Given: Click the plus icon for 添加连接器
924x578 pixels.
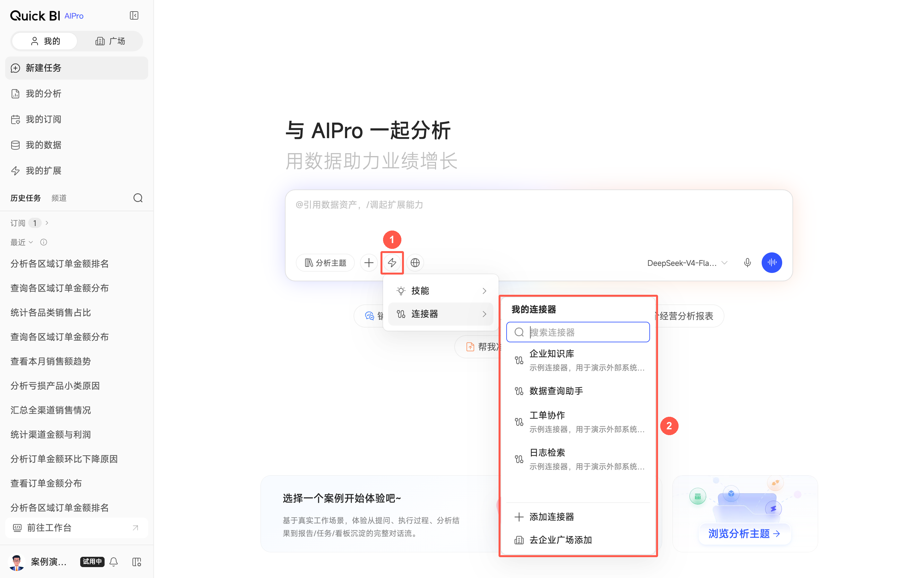Looking at the screenshot, I should (x=519, y=517).
